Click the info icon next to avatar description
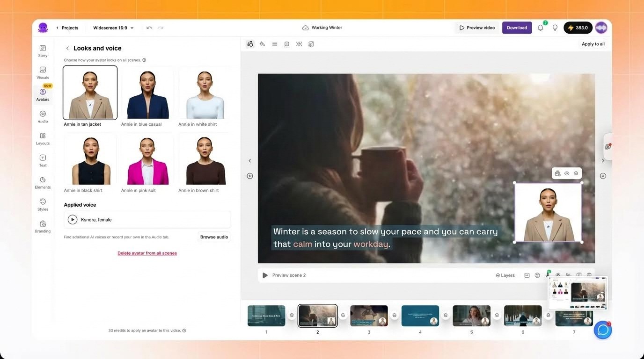The height and width of the screenshot is (359, 644). 144,60
